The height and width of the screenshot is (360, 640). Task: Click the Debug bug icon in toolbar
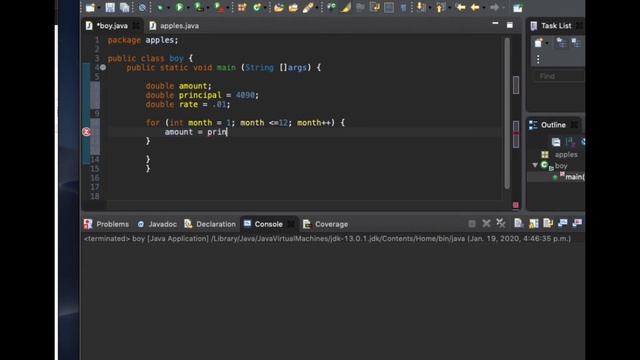[160, 8]
